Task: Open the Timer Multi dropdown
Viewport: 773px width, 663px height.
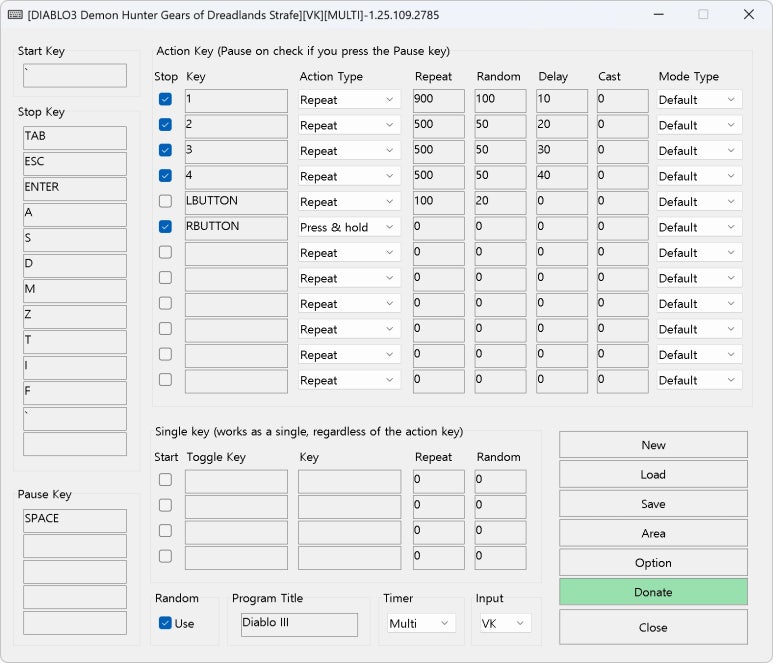Action: 421,624
